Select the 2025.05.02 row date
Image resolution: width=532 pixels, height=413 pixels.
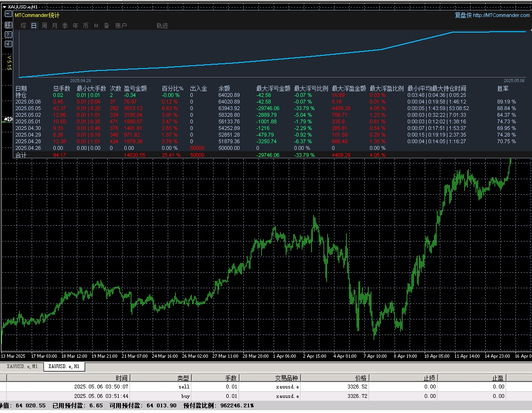coord(28,115)
